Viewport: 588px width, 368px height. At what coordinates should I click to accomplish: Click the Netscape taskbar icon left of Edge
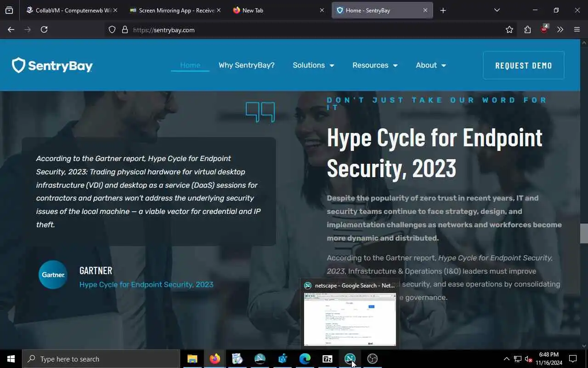(260, 359)
